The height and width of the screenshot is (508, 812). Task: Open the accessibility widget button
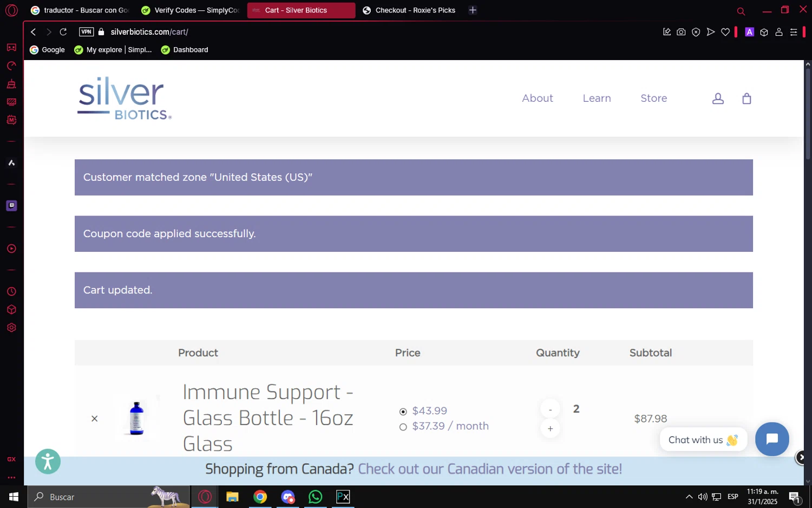(x=48, y=462)
